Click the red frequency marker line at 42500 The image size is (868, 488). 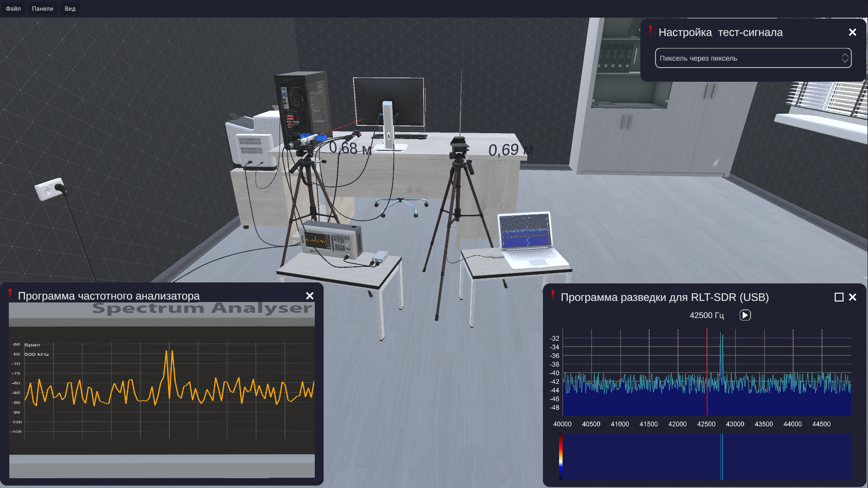pyautogui.click(x=707, y=372)
